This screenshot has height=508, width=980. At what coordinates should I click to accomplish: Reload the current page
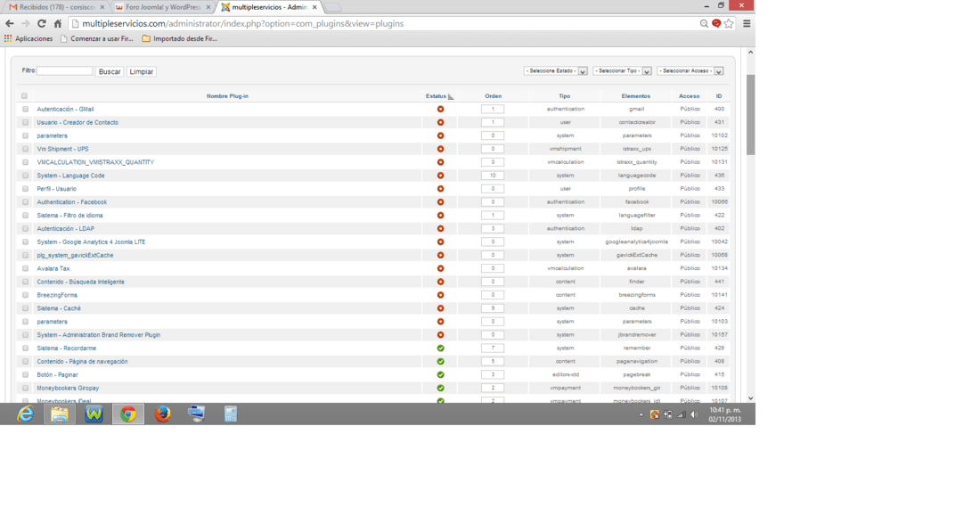click(x=41, y=24)
